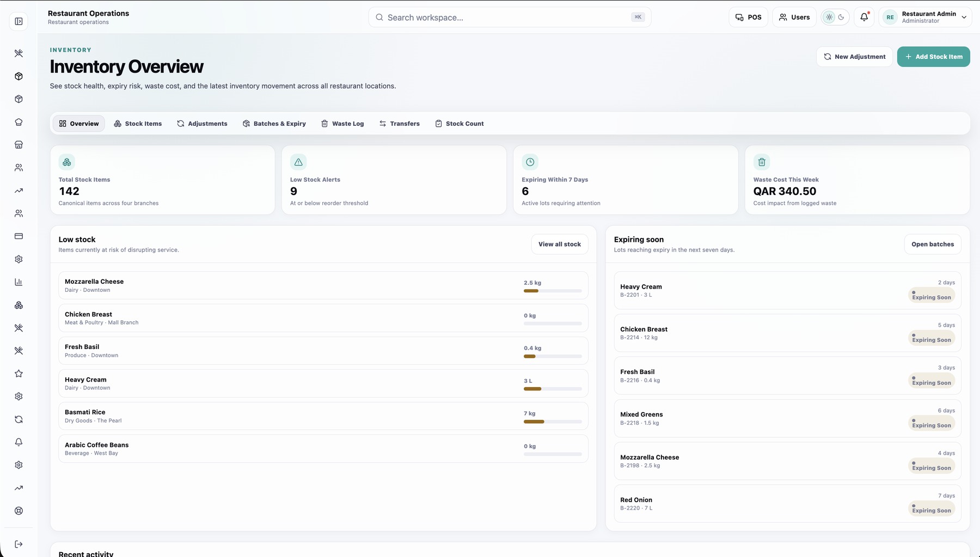Click the Total Stock Items card icon

click(67, 162)
